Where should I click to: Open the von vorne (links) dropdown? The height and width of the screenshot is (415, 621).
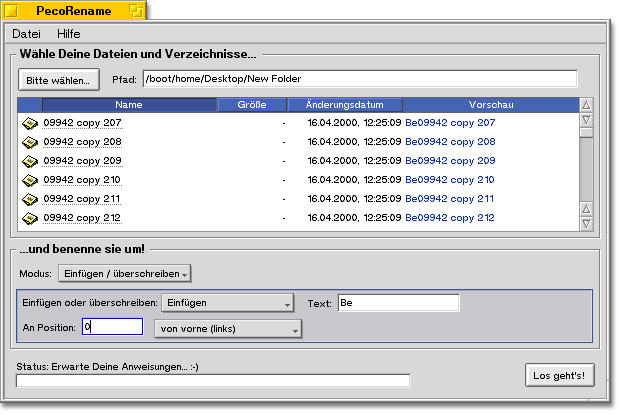pyautogui.click(x=228, y=329)
